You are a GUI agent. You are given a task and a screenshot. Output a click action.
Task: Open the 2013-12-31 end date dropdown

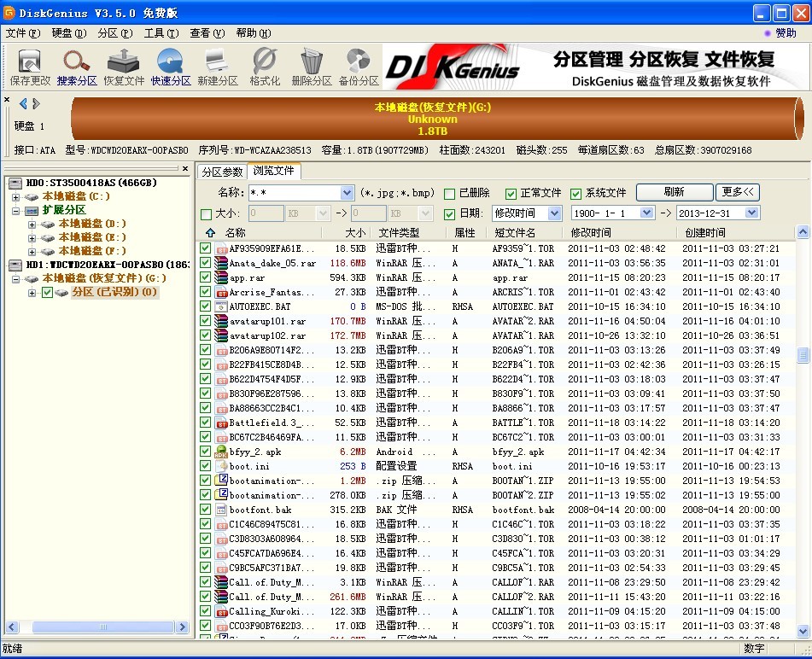[752, 213]
